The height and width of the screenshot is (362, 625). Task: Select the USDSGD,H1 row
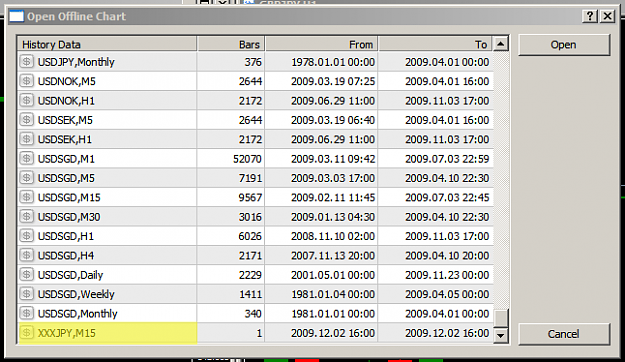(x=256, y=236)
